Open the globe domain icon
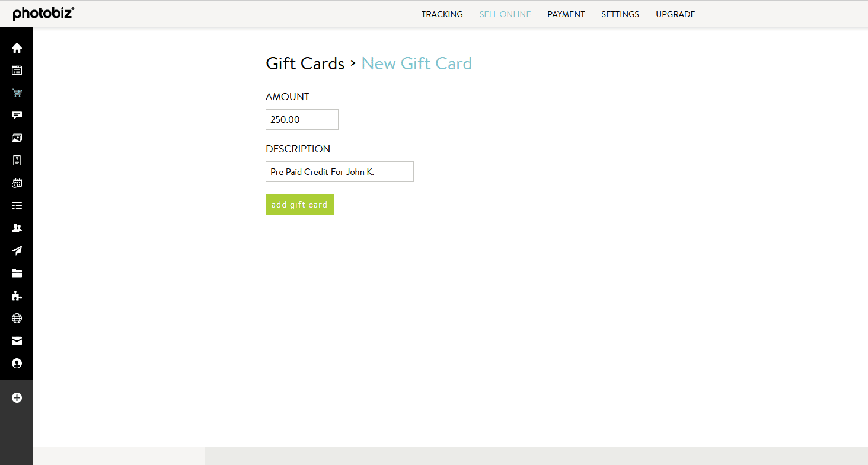The width and height of the screenshot is (868, 465). pos(17,318)
